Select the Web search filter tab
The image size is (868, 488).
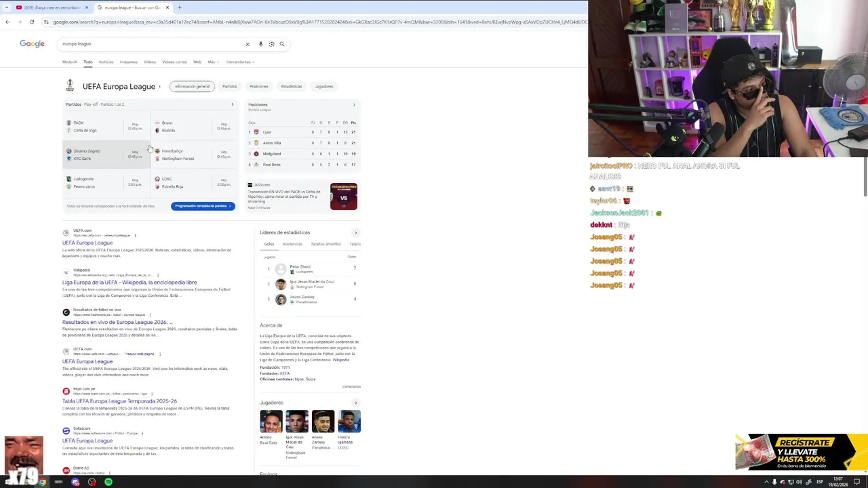click(x=197, y=62)
